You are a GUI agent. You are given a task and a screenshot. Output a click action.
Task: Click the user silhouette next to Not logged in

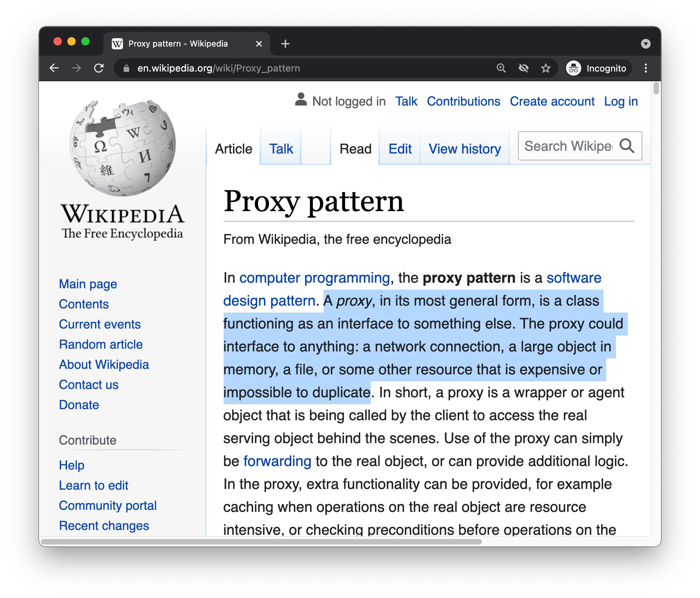point(301,100)
